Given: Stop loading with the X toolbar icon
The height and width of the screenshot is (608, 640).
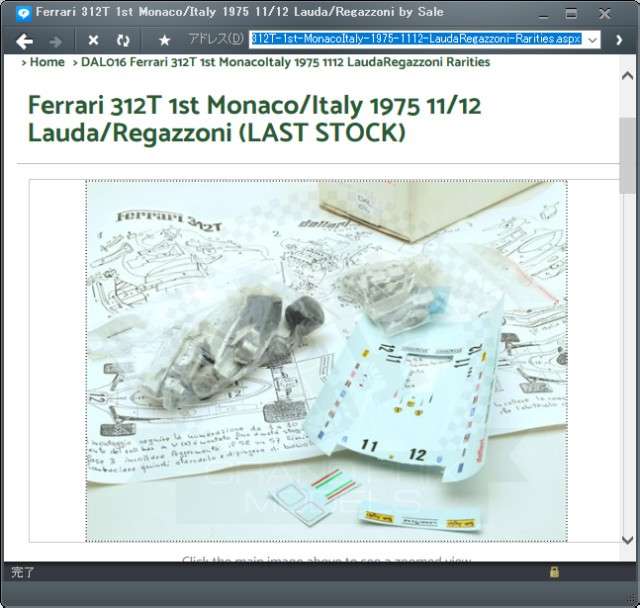Looking at the screenshot, I should 93,40.
